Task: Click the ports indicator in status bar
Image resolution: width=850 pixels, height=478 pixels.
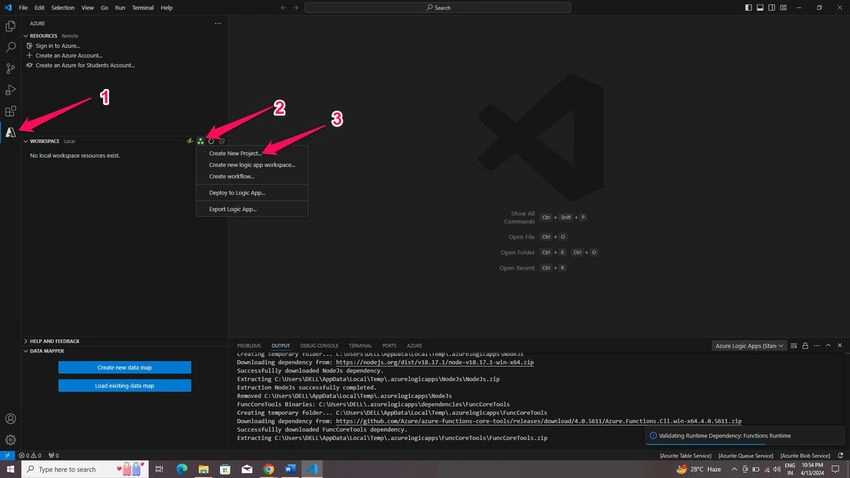Action: [x=54, y=455]
